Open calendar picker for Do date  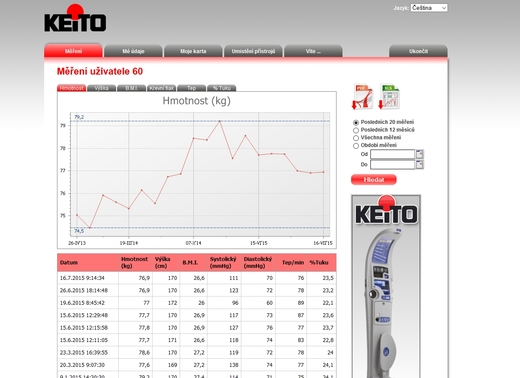[420, 165]
